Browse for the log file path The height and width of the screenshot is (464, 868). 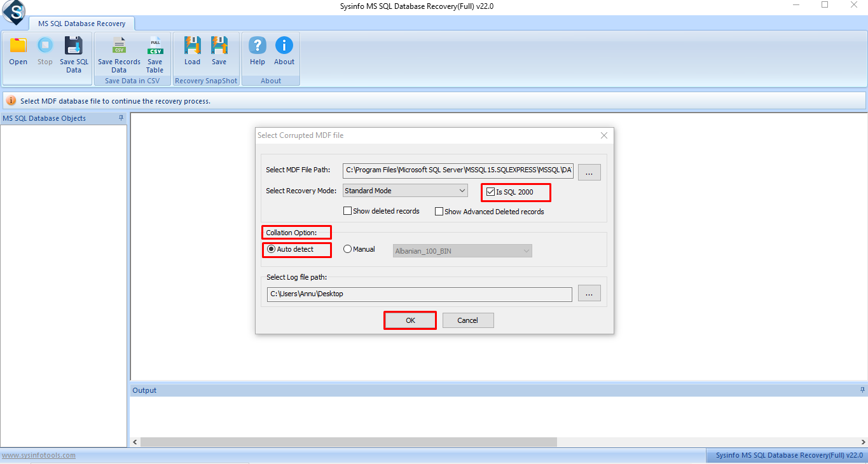pos(589,294)
